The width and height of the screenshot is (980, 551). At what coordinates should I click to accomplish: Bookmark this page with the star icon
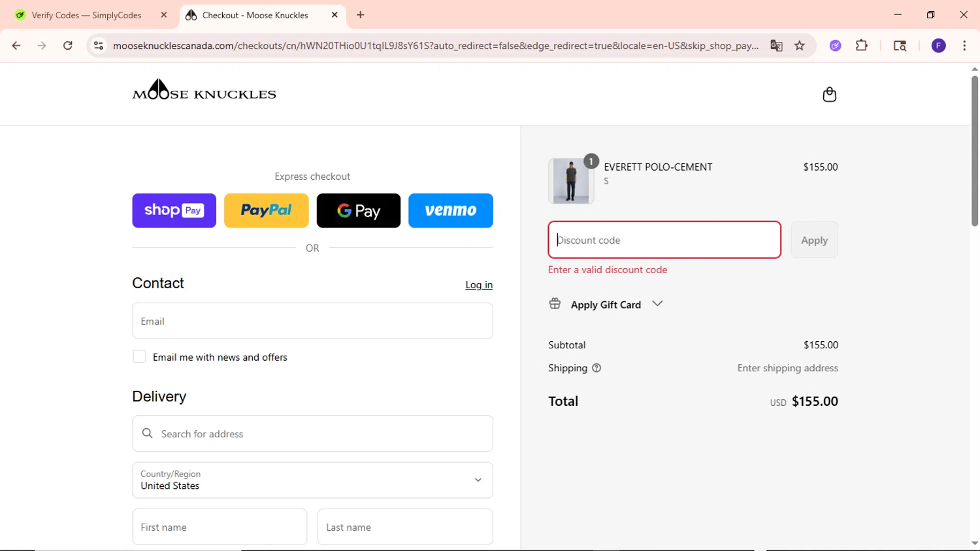pos(800,46)
